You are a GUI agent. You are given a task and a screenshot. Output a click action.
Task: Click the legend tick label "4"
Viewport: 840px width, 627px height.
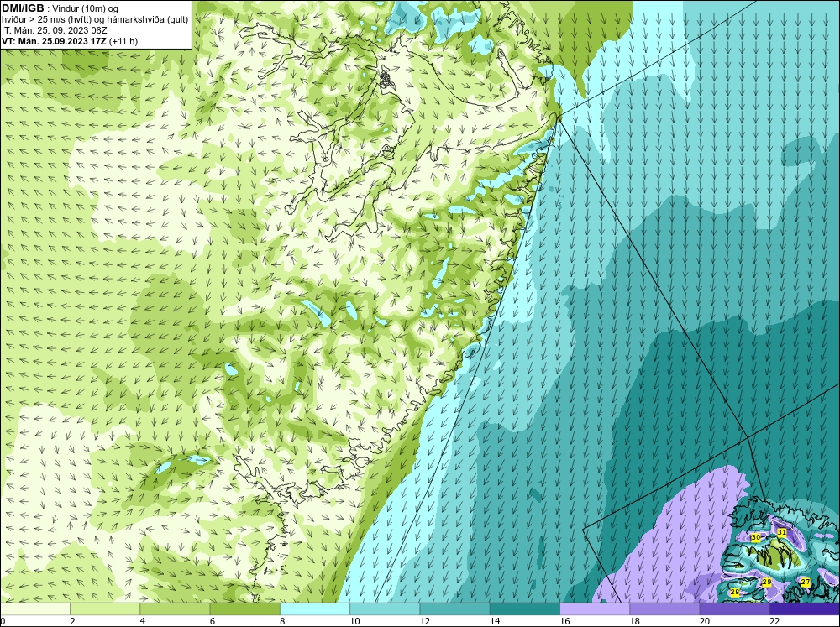(x=143, y=621)
